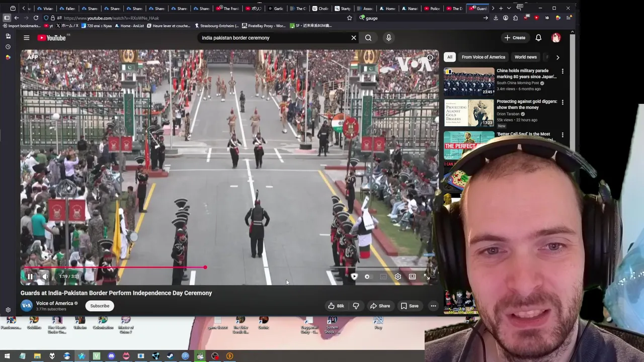The image size is (644, 362).
Task: Select System Shock desktop shortcut
Action: coord(332,325)
